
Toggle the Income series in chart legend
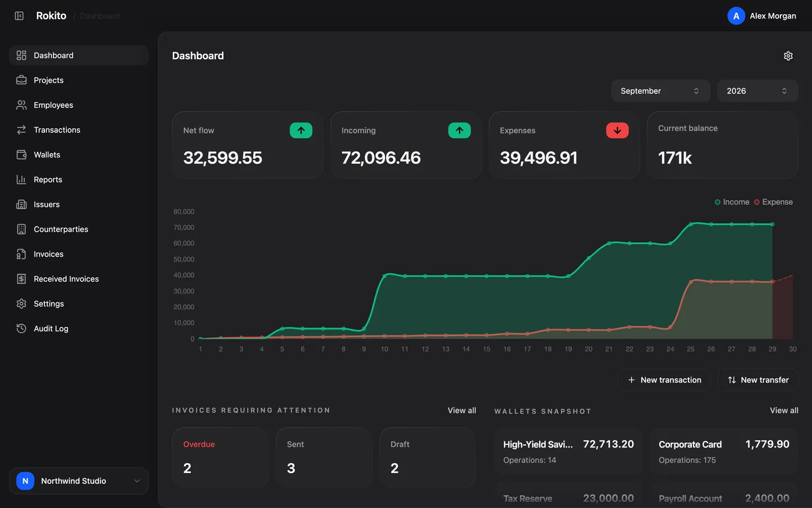(732, 202)
